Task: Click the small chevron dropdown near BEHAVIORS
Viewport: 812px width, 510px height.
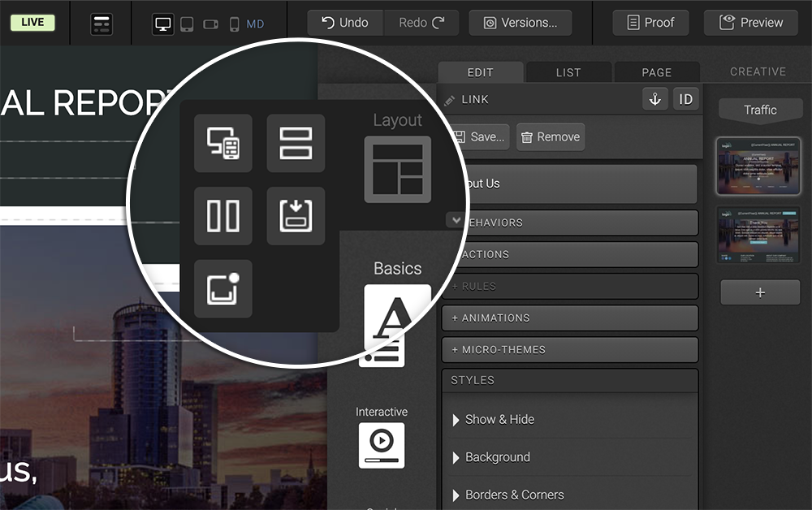Action: click(456, 220)
